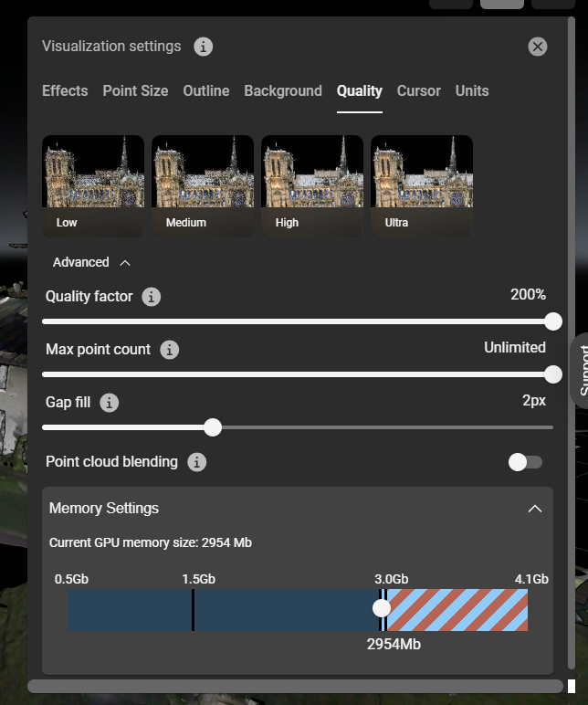Open the Units tab
The image size is (588, 705).
click(472, 91)
